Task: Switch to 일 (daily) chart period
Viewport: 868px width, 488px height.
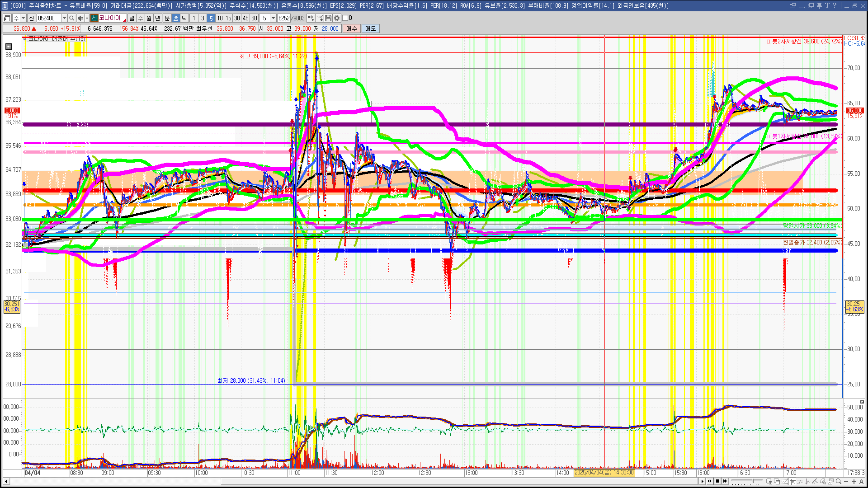Action: pos(132,18)
